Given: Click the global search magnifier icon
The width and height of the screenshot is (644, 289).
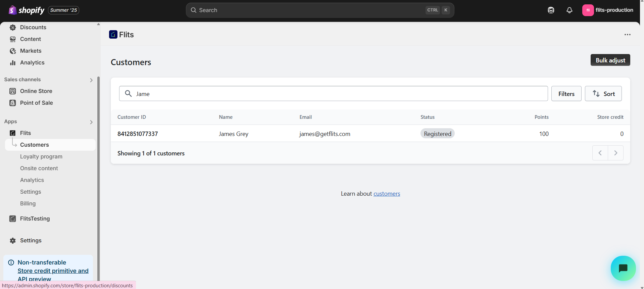Looking at the screenshot, I should coord(194,10).
